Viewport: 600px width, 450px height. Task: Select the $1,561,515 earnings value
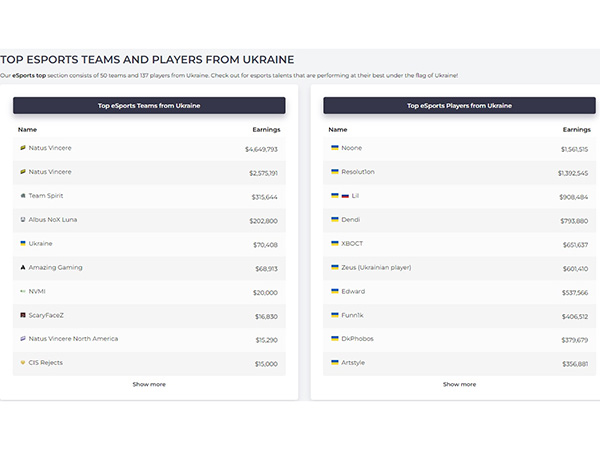[x=574, y=149]
